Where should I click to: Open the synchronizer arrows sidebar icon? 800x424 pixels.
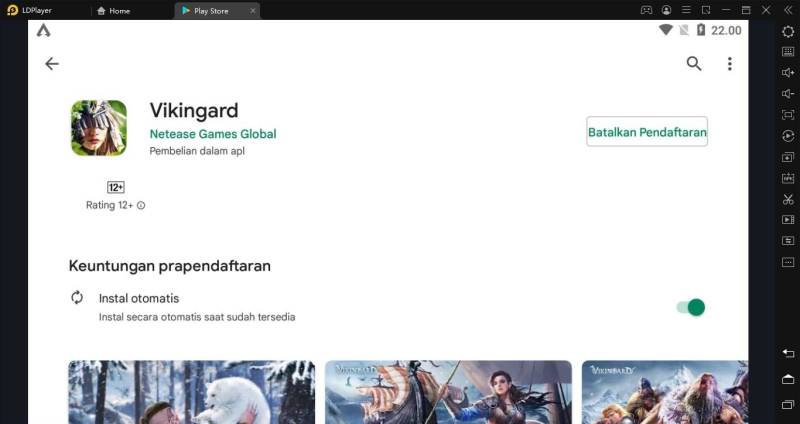pyautogui.click(x=788, y=240)
